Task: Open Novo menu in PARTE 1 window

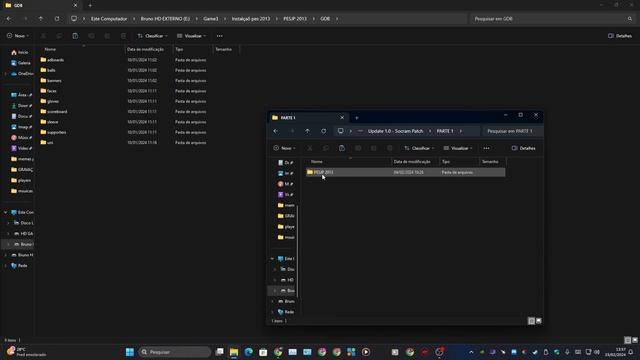Action: coord(284,148)
